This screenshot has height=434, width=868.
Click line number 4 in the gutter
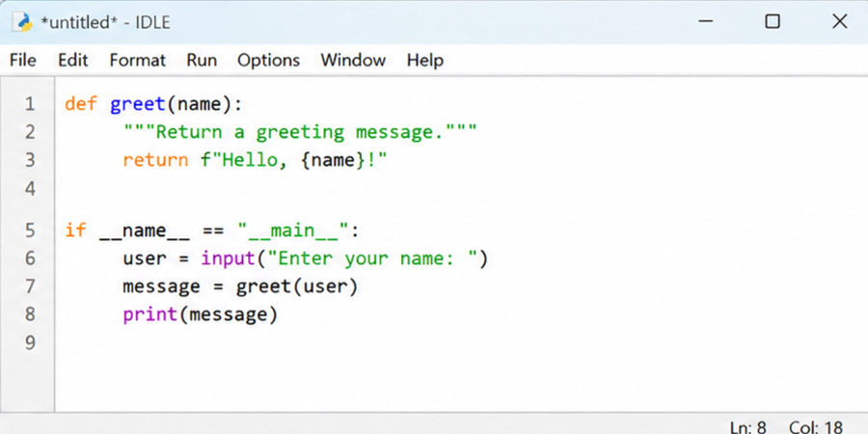29,188
